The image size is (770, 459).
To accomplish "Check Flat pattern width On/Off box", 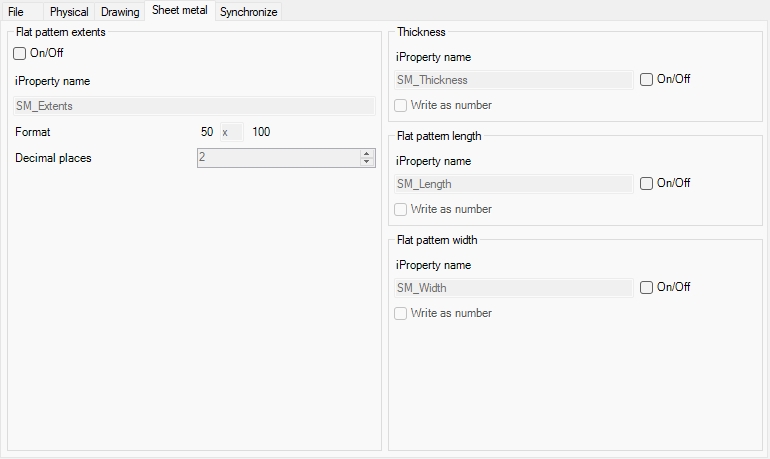I will (x=647, y=288).
